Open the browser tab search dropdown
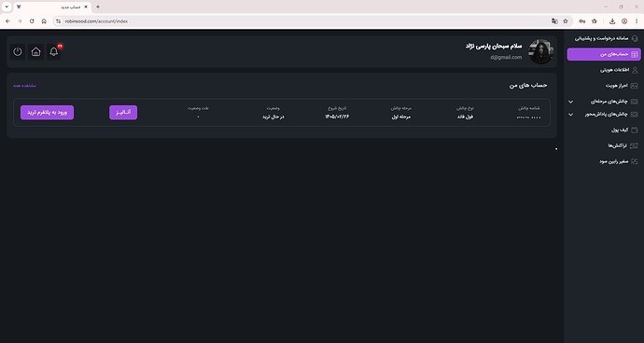Screen dimensions: 644x343 [x=7, y=7]
